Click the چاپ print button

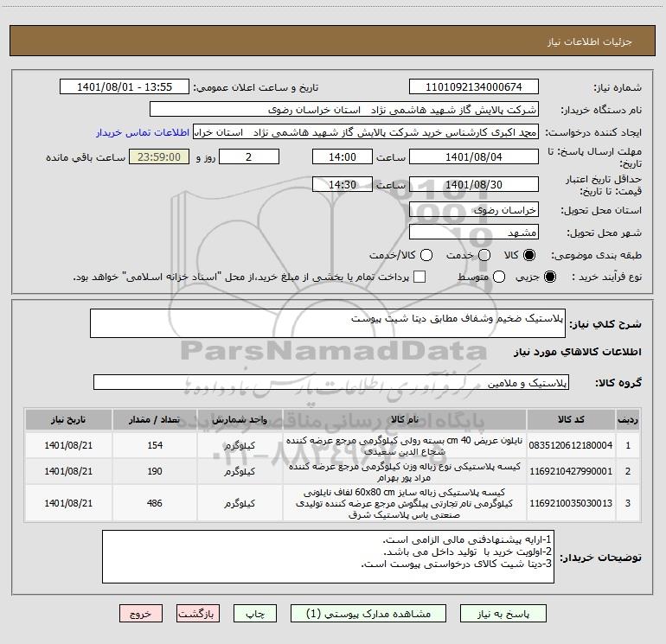click(255, 614)
